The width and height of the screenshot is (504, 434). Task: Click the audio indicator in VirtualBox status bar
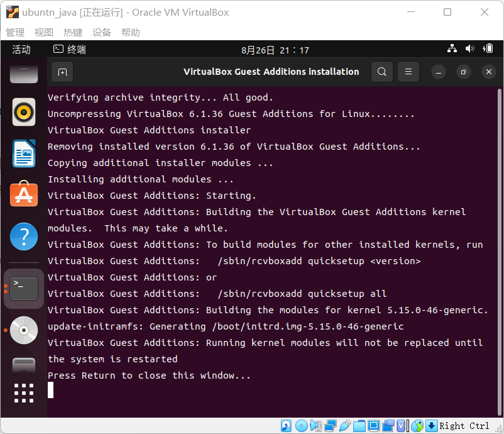point(316,426)
